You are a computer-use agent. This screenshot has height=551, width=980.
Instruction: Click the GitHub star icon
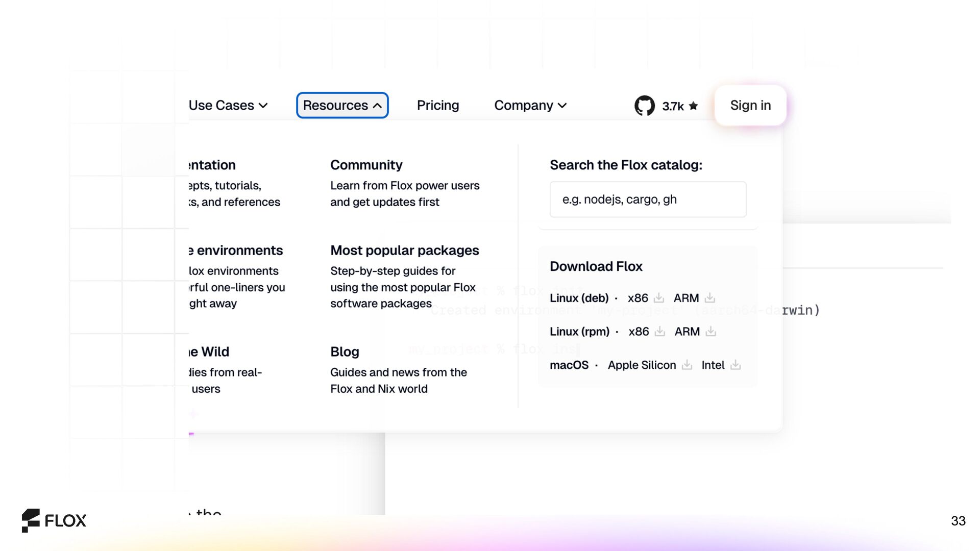[693, 106]
